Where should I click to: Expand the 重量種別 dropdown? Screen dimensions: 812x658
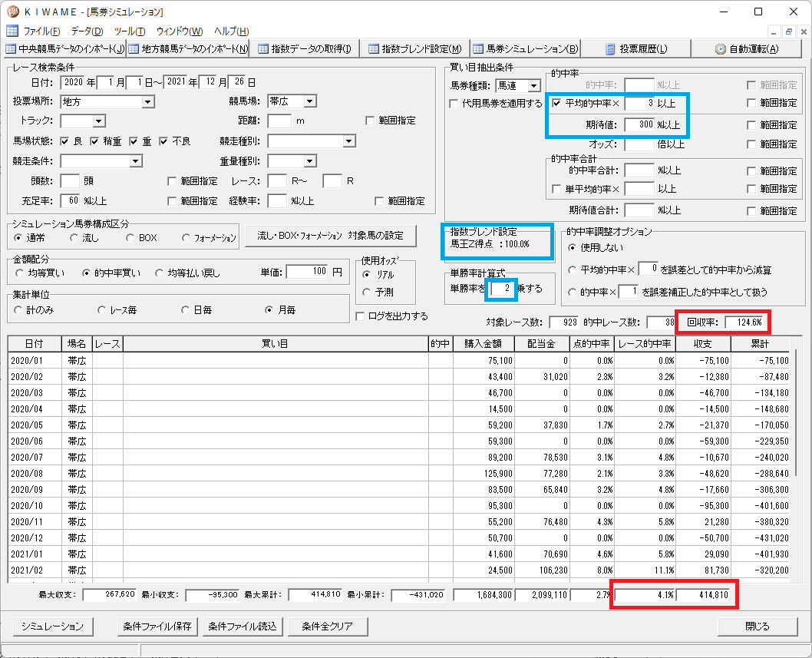309,161
